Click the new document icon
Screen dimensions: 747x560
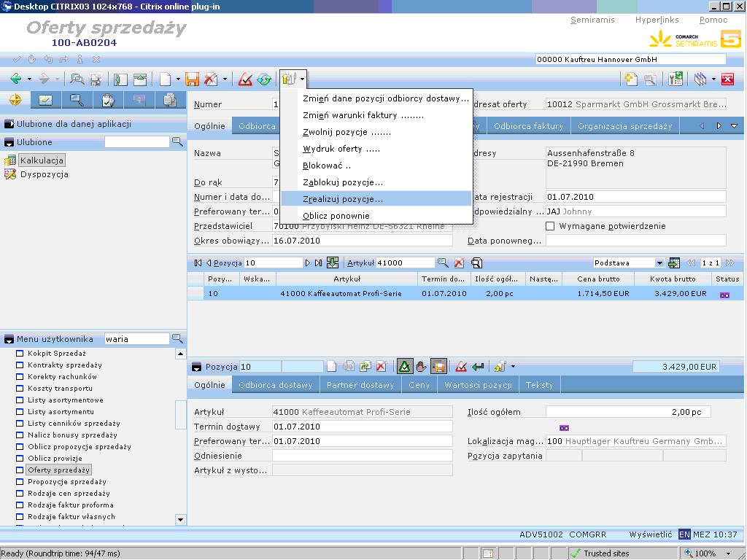[165, 79]
